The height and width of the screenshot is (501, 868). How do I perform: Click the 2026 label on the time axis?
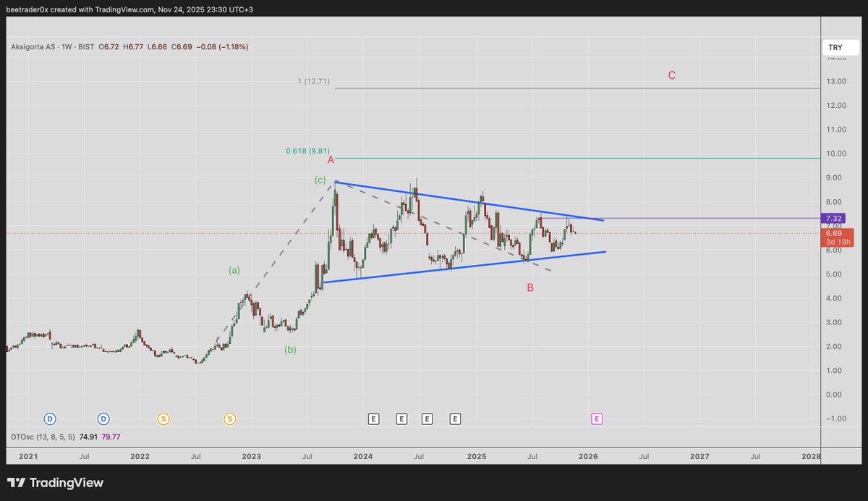point(587,456)
